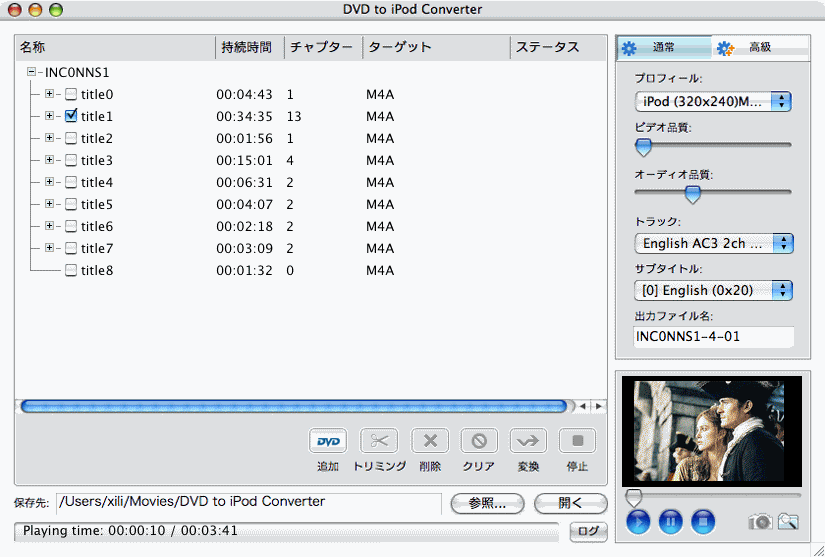Check the title5 checkbox

pos(71,204)
